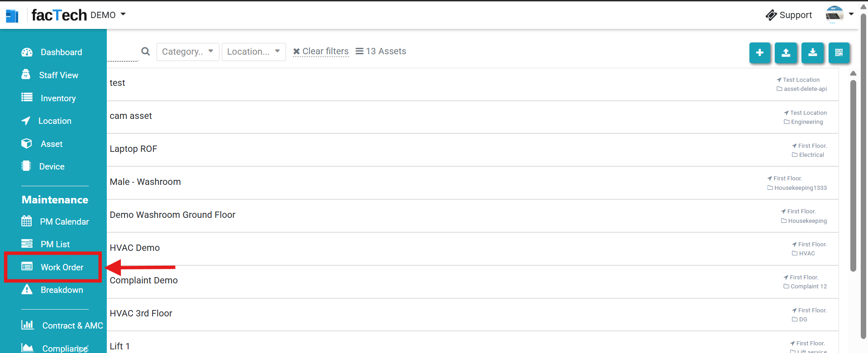Open the user profile avatar menu
868x353 pixels.
click(x=835, y=14)
